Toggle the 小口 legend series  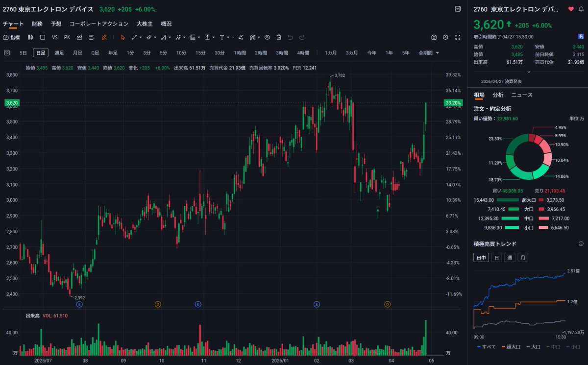tap(572, 347)
